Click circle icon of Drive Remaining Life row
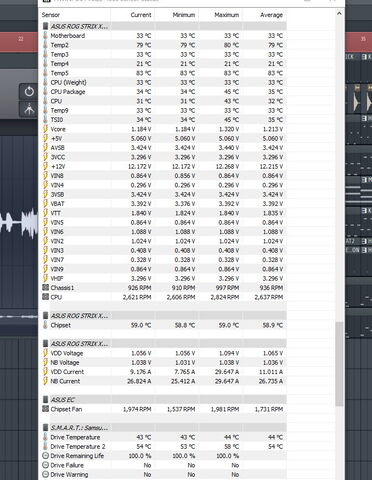This screenshot has width=372, height=480. [46, 456]
